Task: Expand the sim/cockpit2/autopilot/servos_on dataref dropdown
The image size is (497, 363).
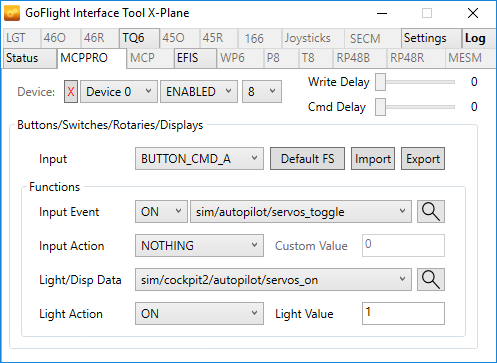Action: 273,279
